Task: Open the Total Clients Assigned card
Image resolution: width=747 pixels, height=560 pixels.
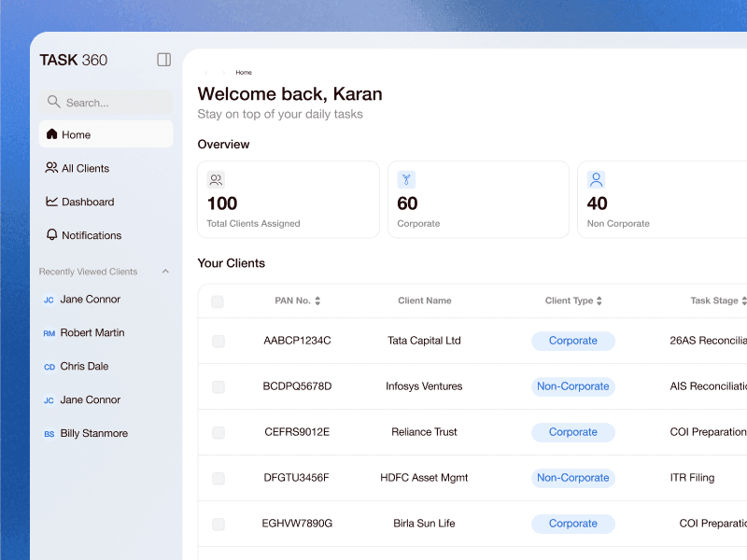Action: click(x=289, y=200)
